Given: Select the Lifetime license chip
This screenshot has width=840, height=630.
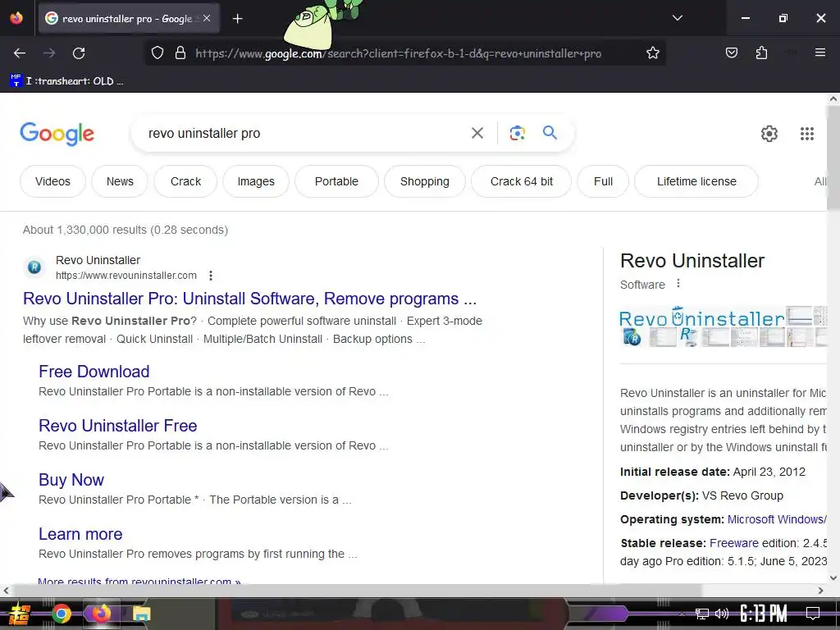Looking at the screenshot, I should pyautogui.click(x=696, y=181).
